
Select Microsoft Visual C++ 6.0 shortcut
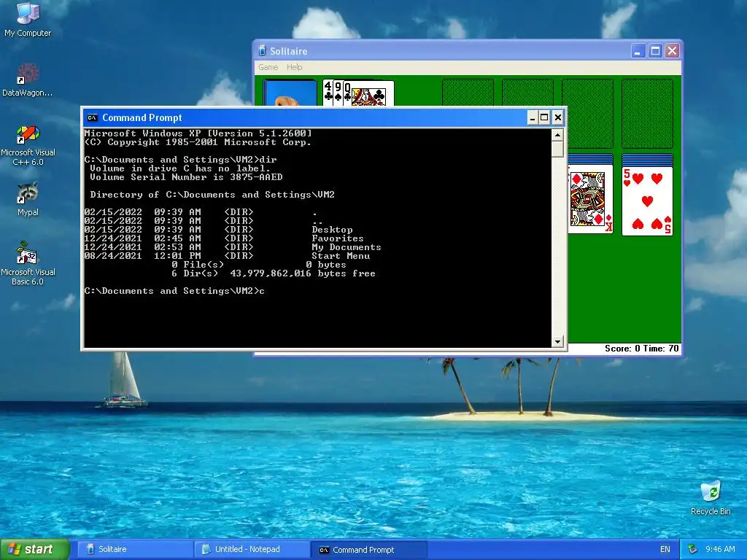click(28, 145)
